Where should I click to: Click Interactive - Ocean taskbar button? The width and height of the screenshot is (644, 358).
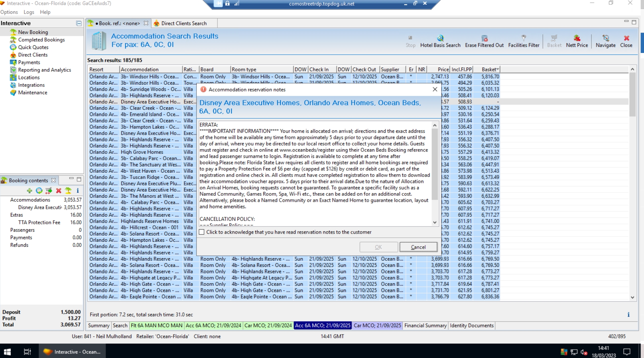72,352
